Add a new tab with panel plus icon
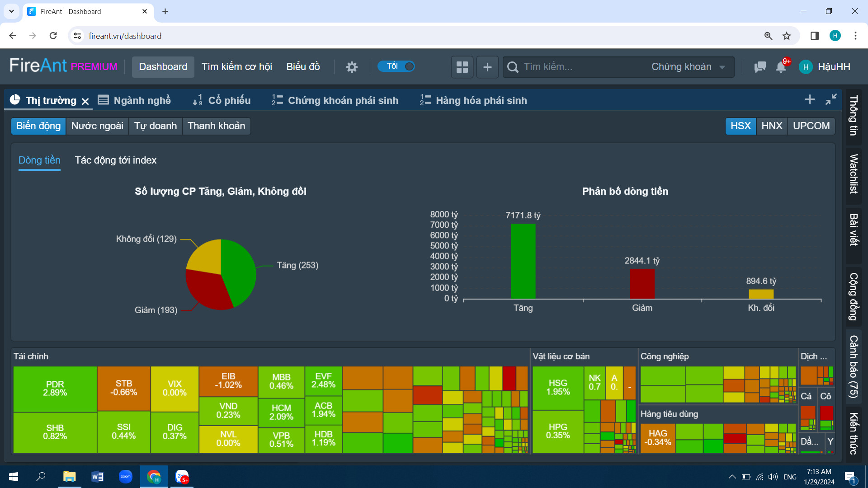 (810, 99)
